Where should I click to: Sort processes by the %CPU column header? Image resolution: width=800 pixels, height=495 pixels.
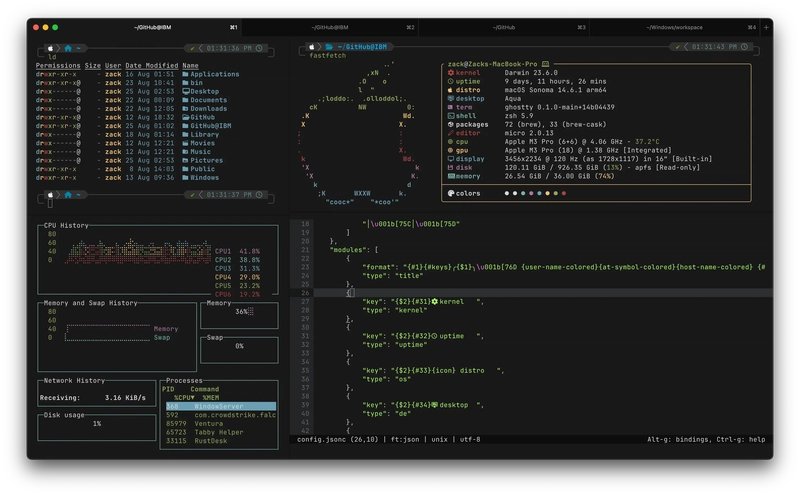coord(184,398)
